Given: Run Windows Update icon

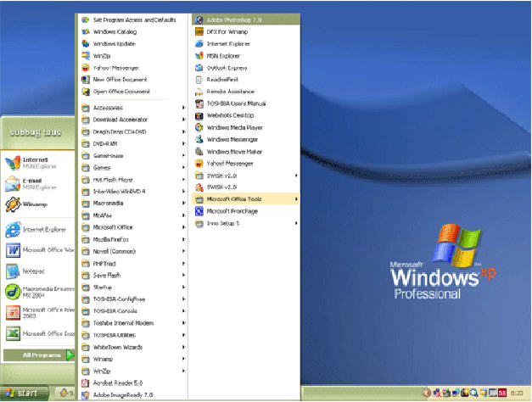Looking at the screenshot, I should pos(86,44).
